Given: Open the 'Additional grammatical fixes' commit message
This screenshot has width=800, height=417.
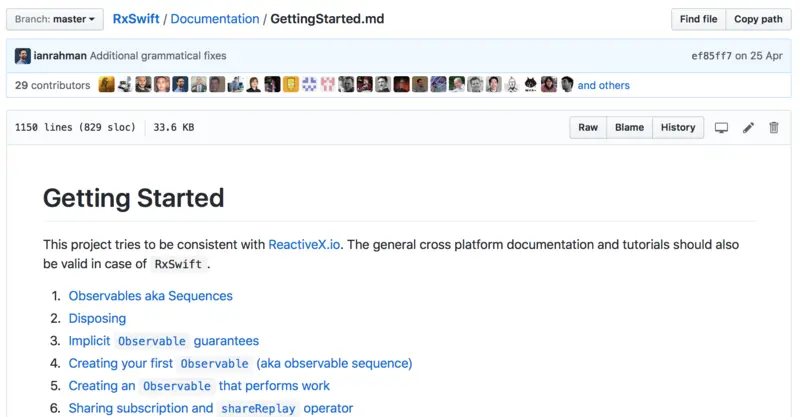Looking at the screenshot, I should pyautogui.click(x=159, y=56).
